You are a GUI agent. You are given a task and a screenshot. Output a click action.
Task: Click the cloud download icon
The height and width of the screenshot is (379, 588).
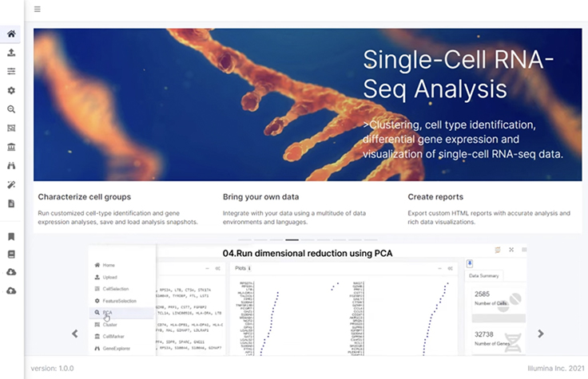click(11, 272)
